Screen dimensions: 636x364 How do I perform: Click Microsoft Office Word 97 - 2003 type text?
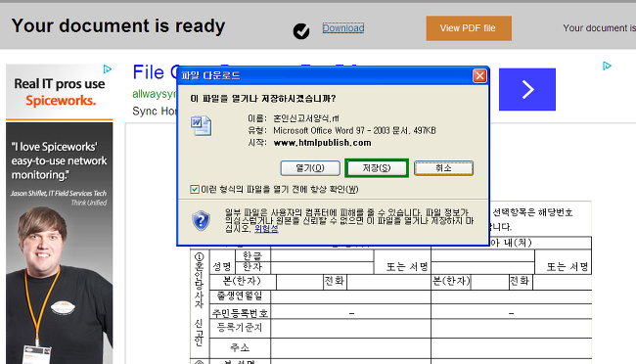point(354,131)
